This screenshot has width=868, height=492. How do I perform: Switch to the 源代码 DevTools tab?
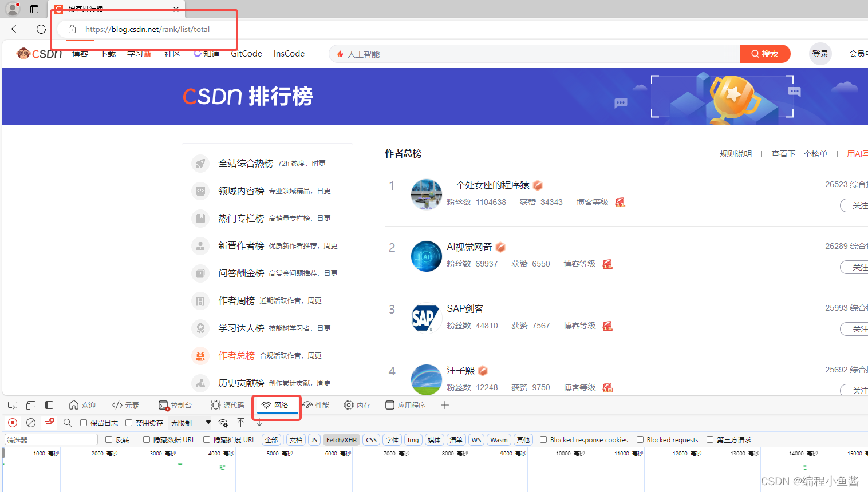227,405
